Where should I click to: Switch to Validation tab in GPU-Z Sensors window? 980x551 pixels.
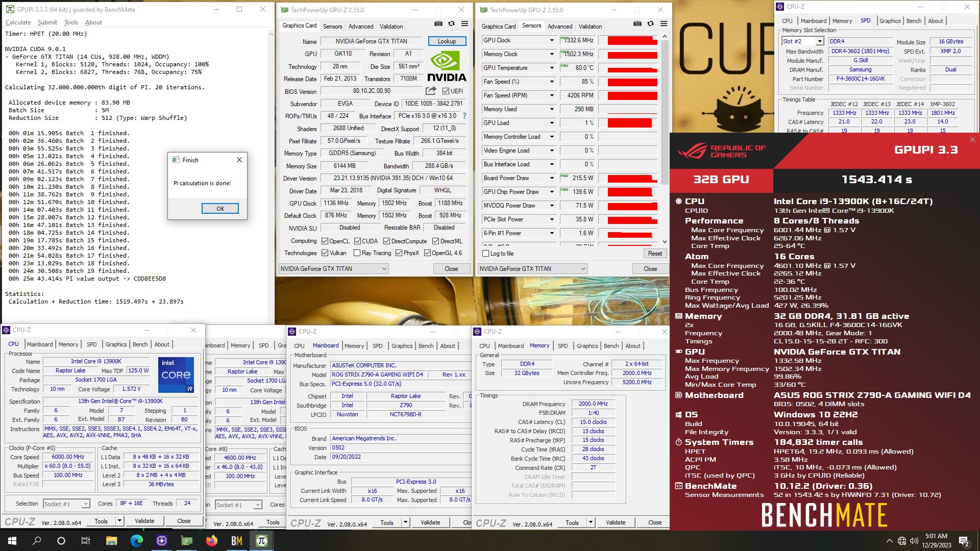(590, 27)
